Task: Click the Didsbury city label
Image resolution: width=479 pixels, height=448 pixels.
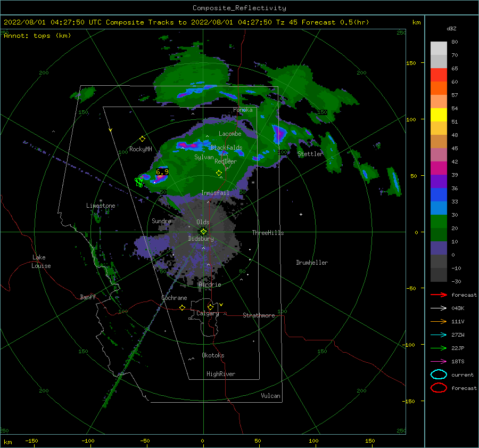Action: (x=201, y=239)
